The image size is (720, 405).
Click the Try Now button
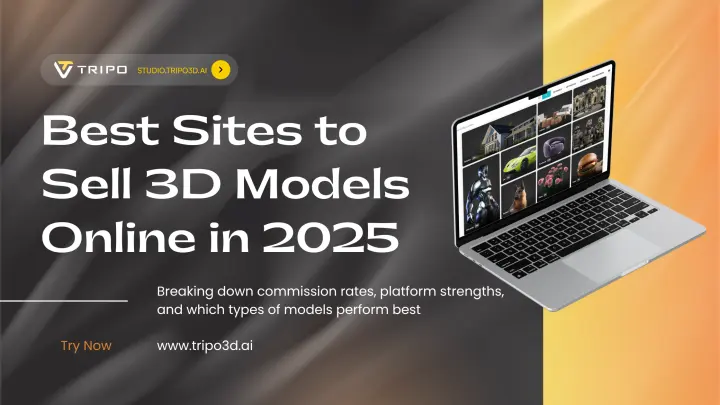[x=86, y=346]
